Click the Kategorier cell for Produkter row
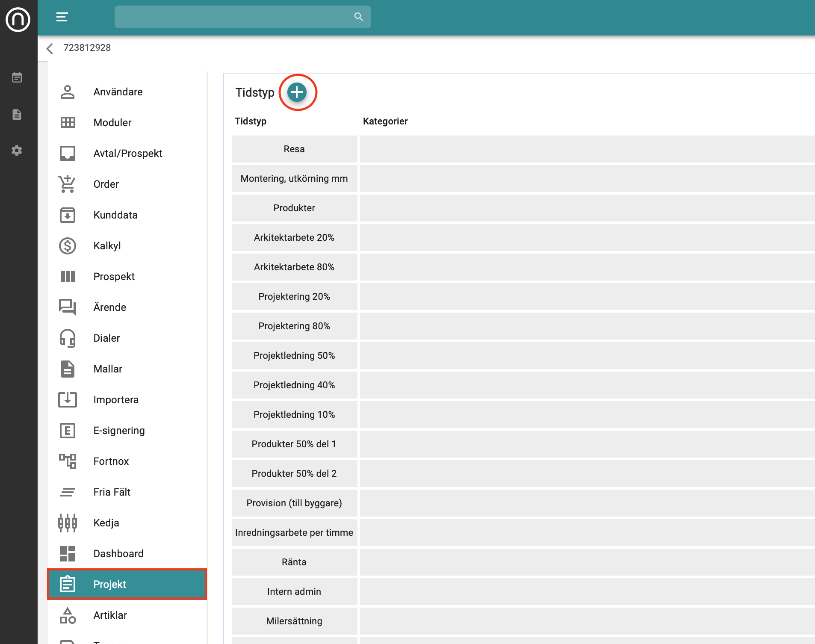Viewport: 815px width, 644px height. (587, 208)
